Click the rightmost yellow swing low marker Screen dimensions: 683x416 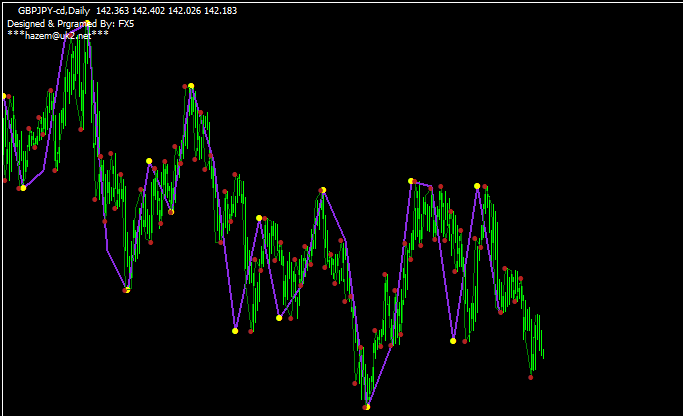453,341
